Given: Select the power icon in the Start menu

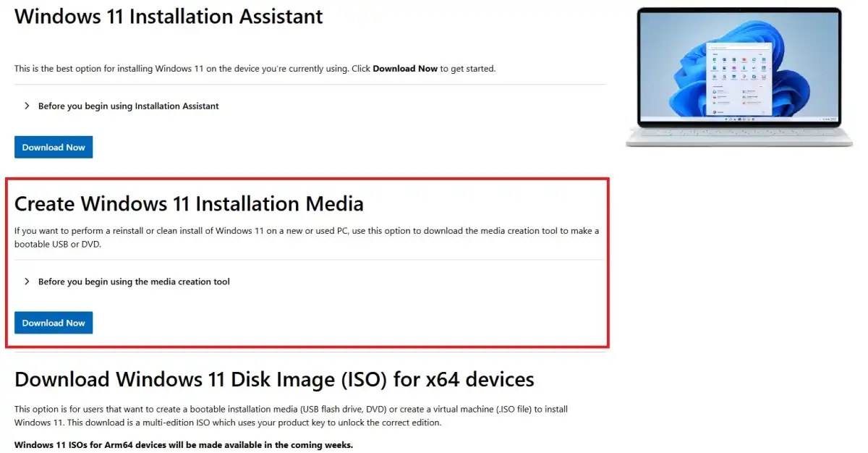Looking at the screenshot, I should pyautogui.click(x=764, y=111).
